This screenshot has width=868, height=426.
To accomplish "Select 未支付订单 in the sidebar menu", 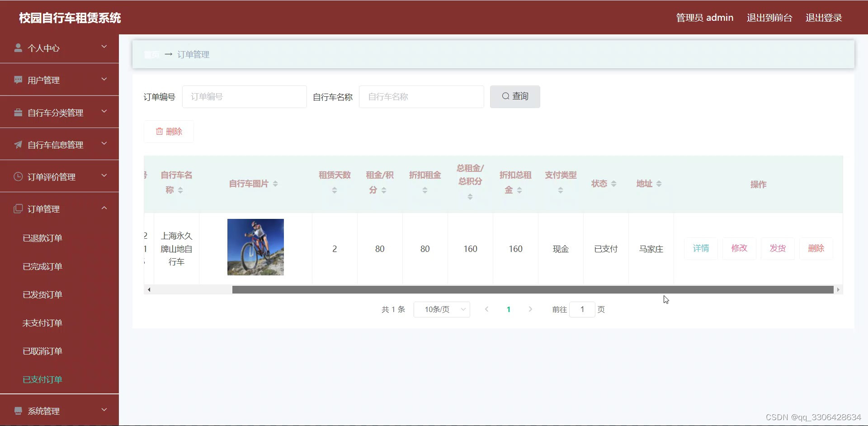I will click(x=42, y=323).
